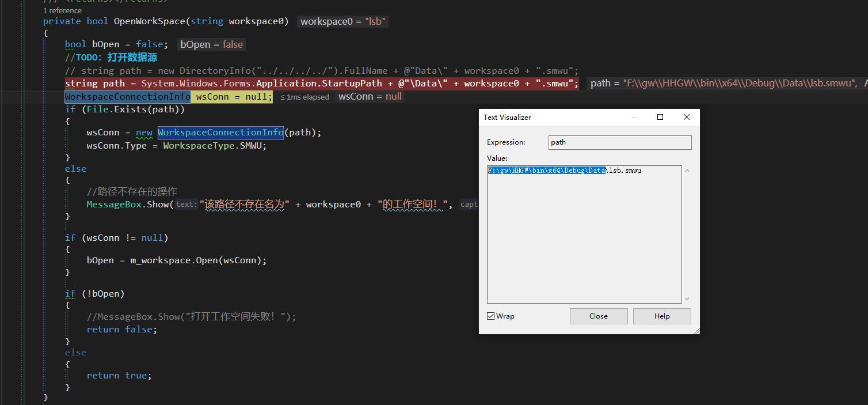
Task: Click the 'bOpen = false' data tip
Action: coord(211,45)
